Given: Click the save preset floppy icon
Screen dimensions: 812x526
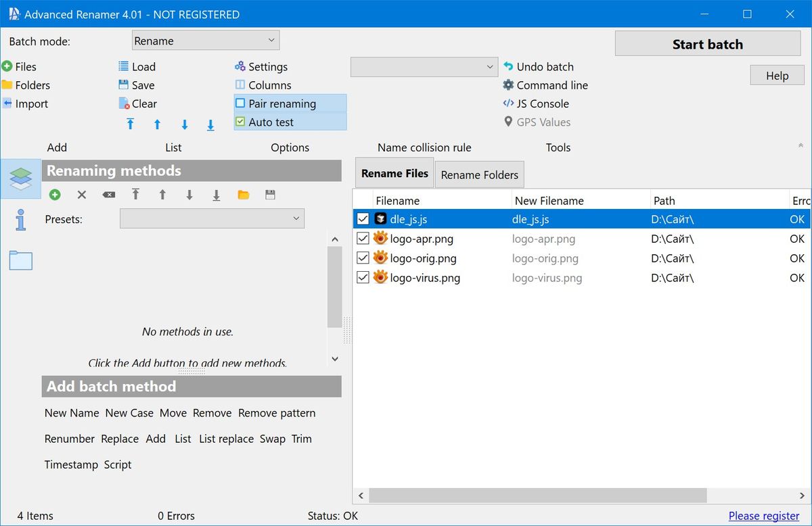Looking at the screenshot, I should tap(270, 195).
